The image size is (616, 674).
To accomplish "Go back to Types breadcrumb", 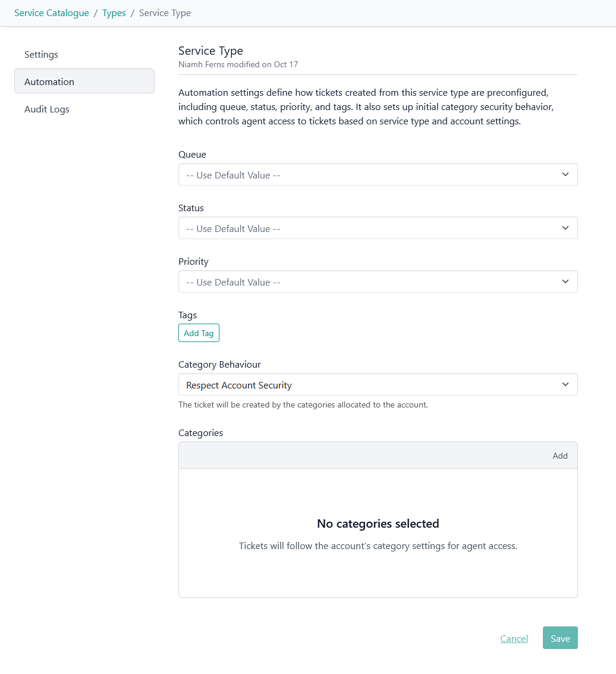I will coord(114,13).
